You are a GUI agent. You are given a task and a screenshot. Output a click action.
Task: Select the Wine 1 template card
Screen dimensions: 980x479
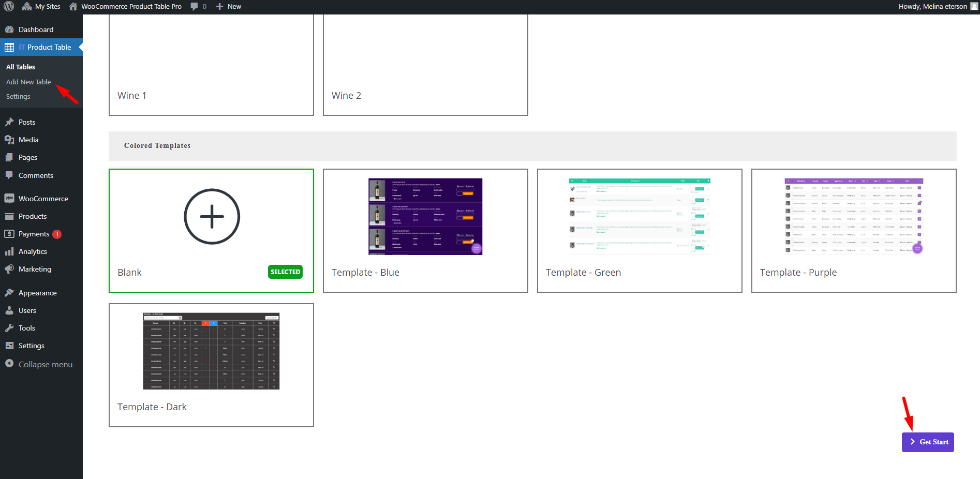pos(211,65)
